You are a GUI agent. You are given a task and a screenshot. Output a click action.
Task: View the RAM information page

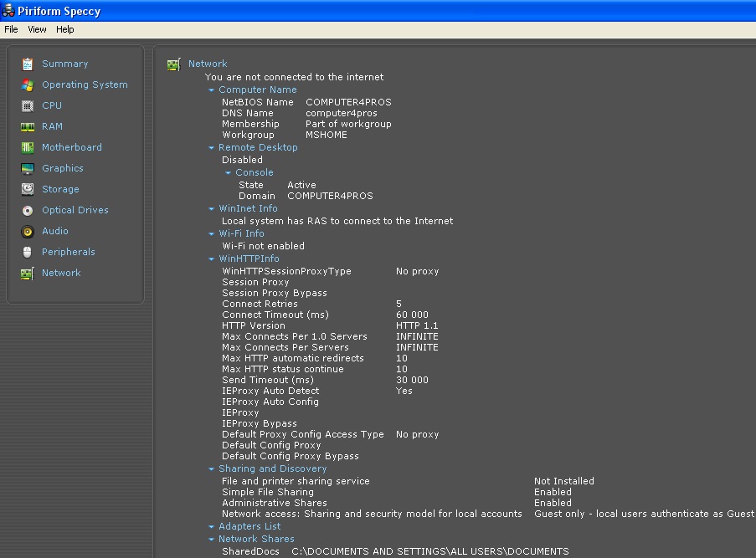(52, 126)
